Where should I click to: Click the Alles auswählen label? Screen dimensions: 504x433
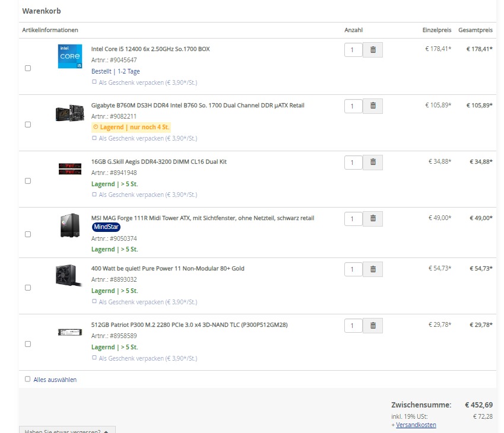[55, 380]
